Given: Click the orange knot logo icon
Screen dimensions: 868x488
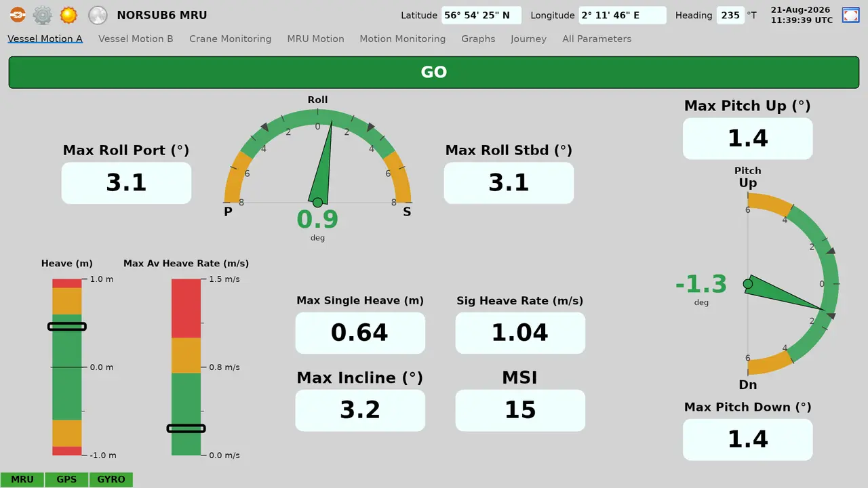Looking at the screenshot, I should pos(18,15).
